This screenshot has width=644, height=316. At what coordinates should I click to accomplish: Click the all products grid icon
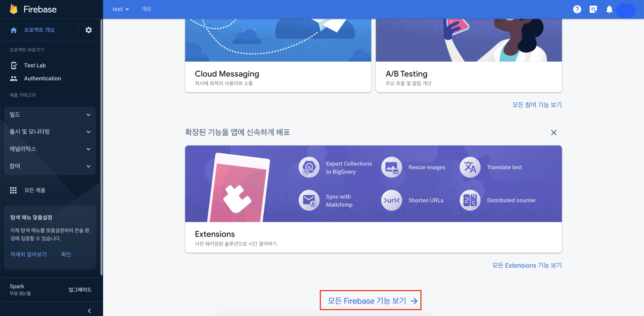[x=13, y=190]
